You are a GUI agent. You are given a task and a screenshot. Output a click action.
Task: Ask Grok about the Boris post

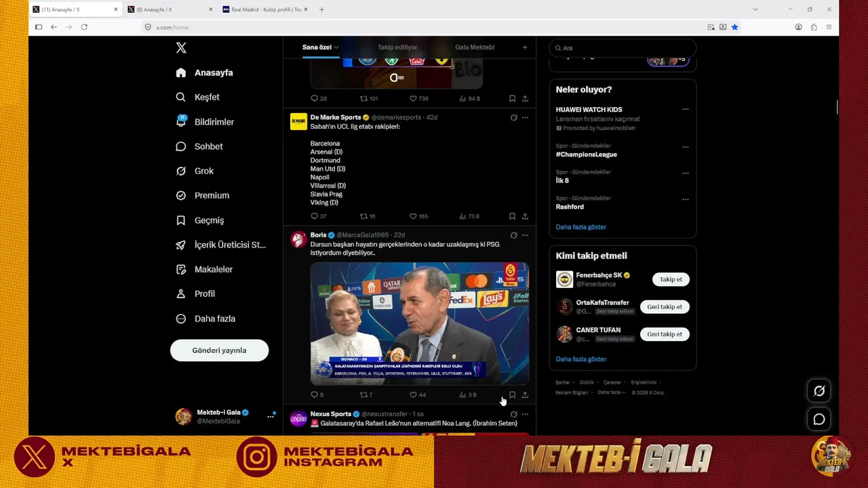point(513,235)
